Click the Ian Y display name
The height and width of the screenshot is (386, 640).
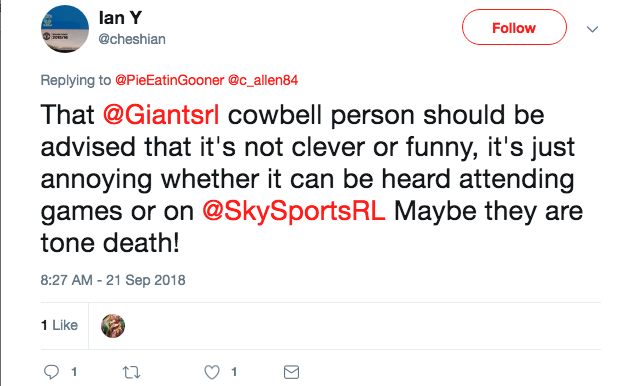[120, 18]
